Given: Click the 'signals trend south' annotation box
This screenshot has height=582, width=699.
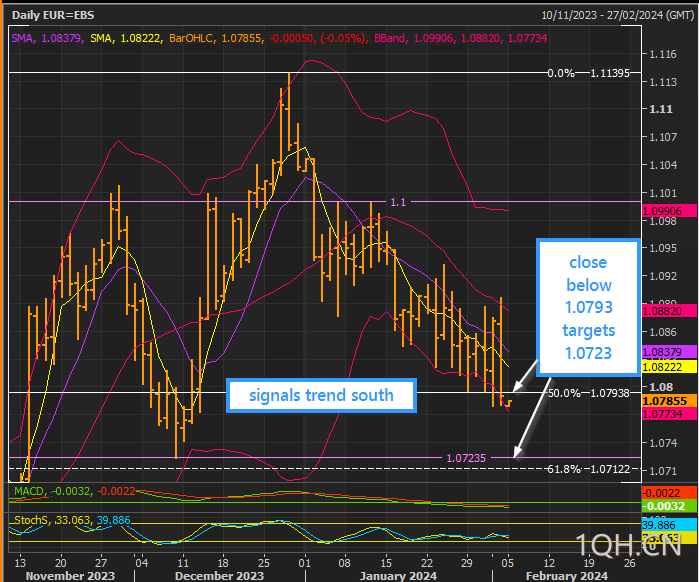Looking at the screenshot, I should pyautogui.click(x=321, y=395).
